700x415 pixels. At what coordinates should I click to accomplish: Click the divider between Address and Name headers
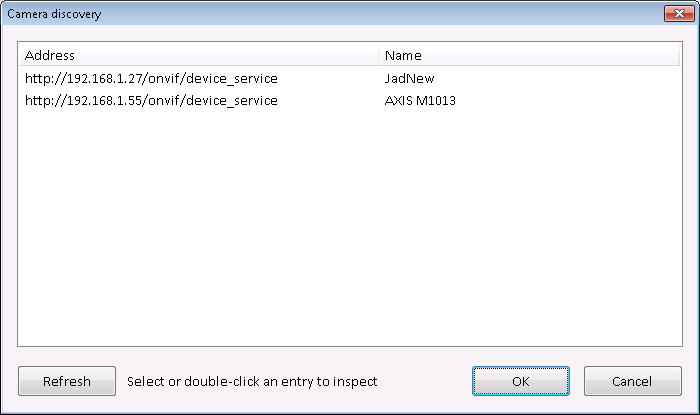click(x=380, y=56)
